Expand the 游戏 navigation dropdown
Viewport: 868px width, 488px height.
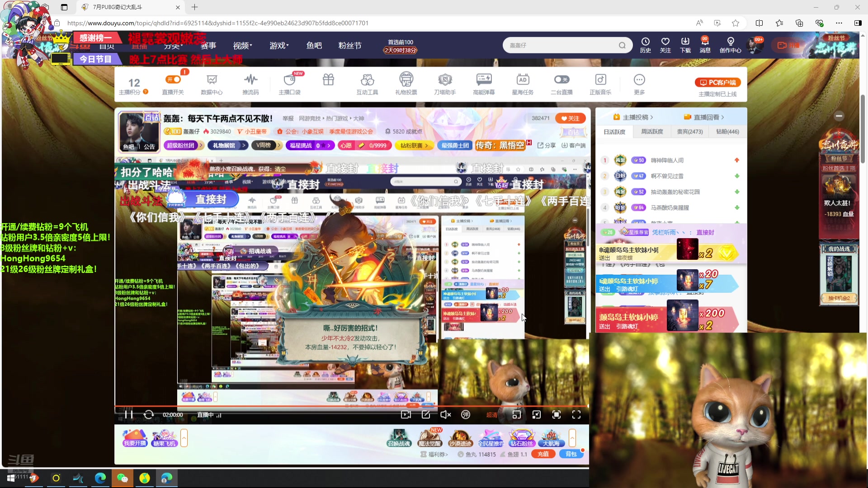point(279,46)
